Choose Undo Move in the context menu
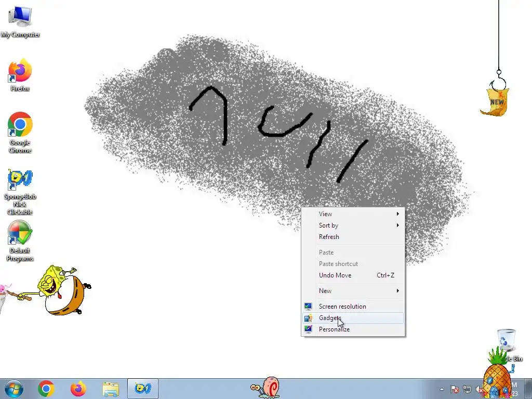The width and height of the screenshot is (532, 399). click(353, 275)
